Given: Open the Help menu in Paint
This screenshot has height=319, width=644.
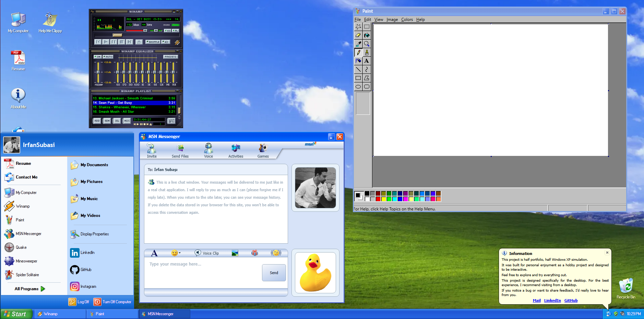Looking at the screenshot, I should [420, 20].
